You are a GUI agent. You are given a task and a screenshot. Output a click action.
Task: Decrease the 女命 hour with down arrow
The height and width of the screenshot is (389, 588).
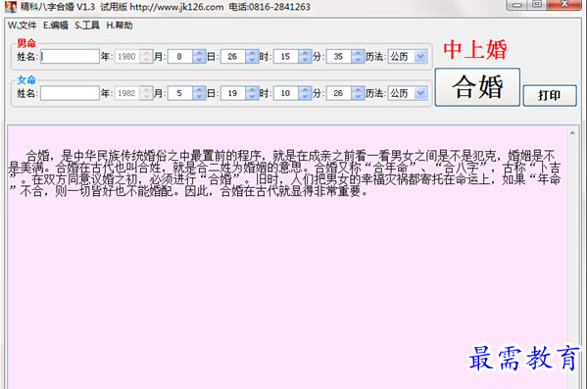pos(305,96)
